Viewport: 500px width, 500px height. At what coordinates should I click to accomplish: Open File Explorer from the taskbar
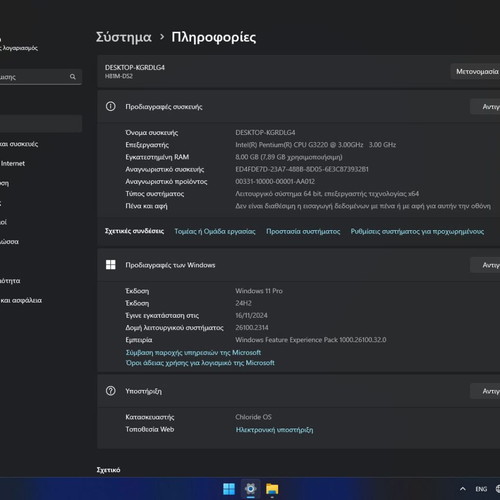click(272, 489)
